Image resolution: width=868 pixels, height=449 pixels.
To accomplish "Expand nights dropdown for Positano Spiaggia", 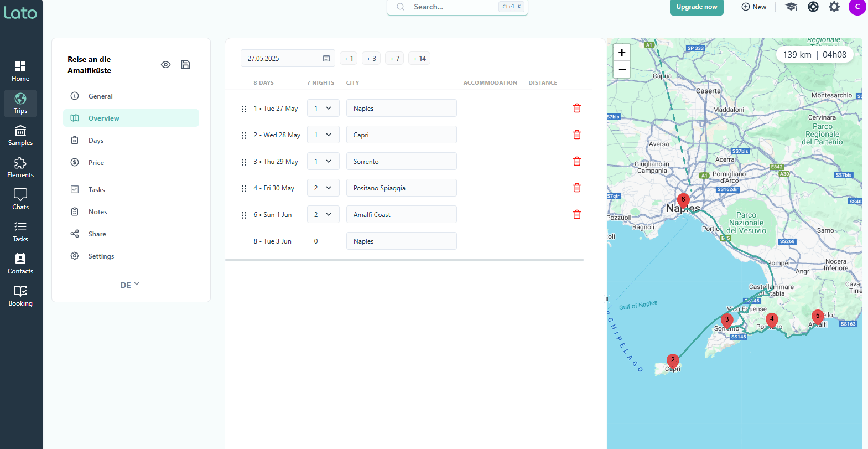I will (x=323, y=188).
